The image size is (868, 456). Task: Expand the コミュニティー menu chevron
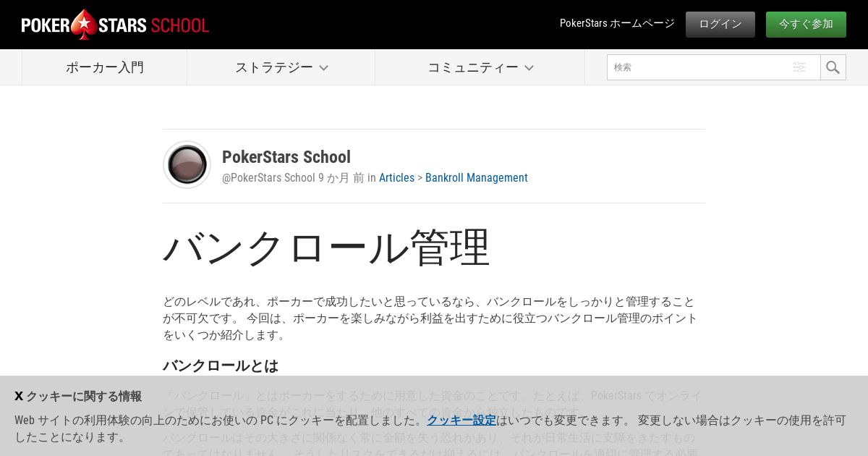coord(529,68)
